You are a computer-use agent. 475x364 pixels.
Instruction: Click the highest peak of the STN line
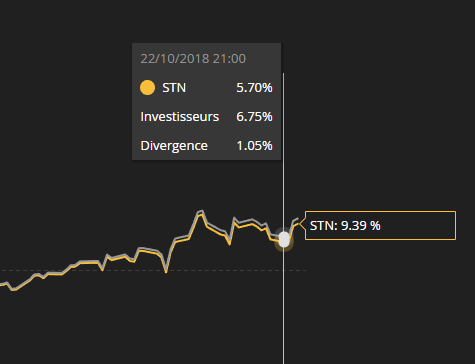click(201, 213)
